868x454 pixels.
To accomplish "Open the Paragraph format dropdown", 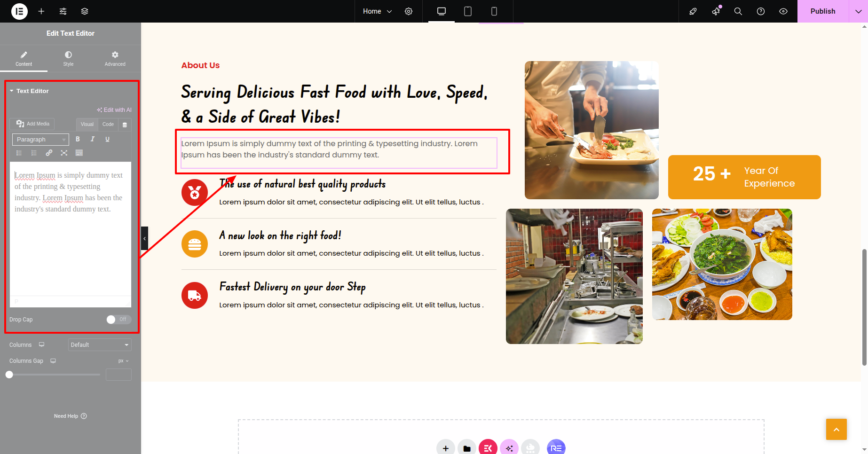I will coord(40,140).
